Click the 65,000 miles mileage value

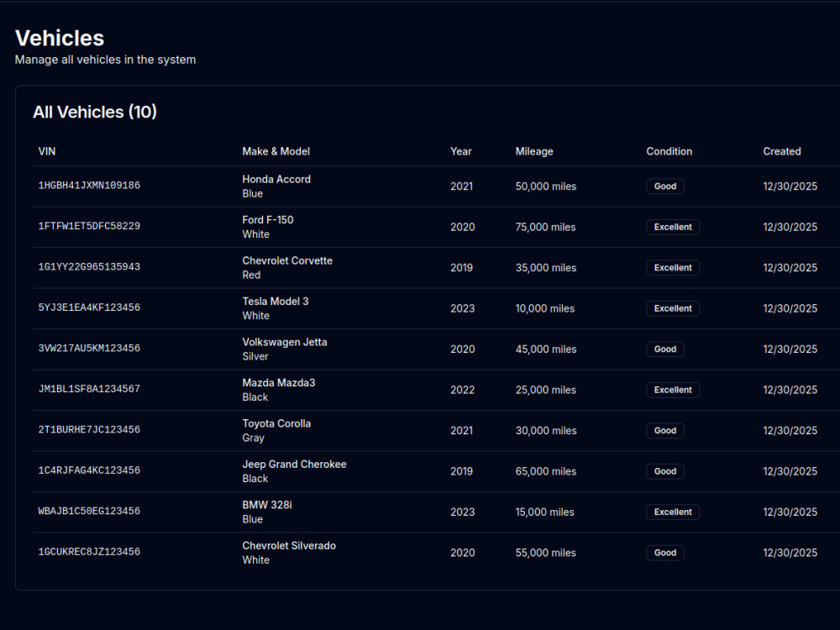pyautogui.click(x=546, y=471)
